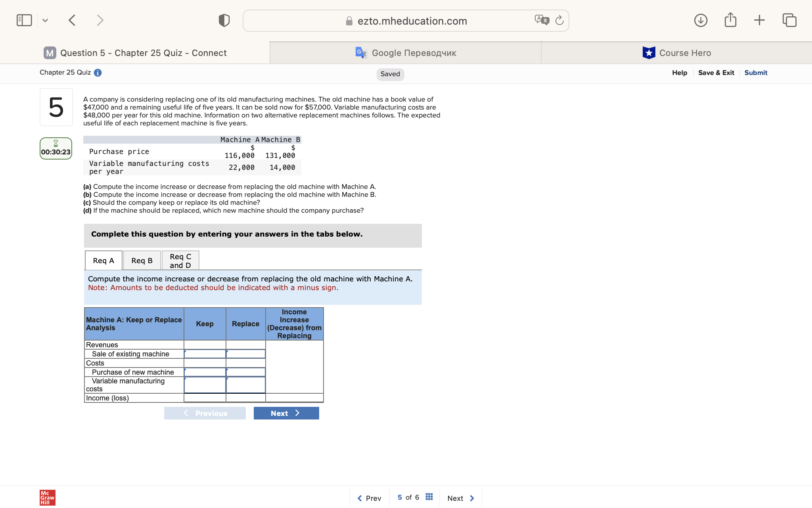Image resolution: width=812 pixels, height=508 pixels.
Task: Open the Downloads icon in the toolbar
Action: [x=701, y=20]
